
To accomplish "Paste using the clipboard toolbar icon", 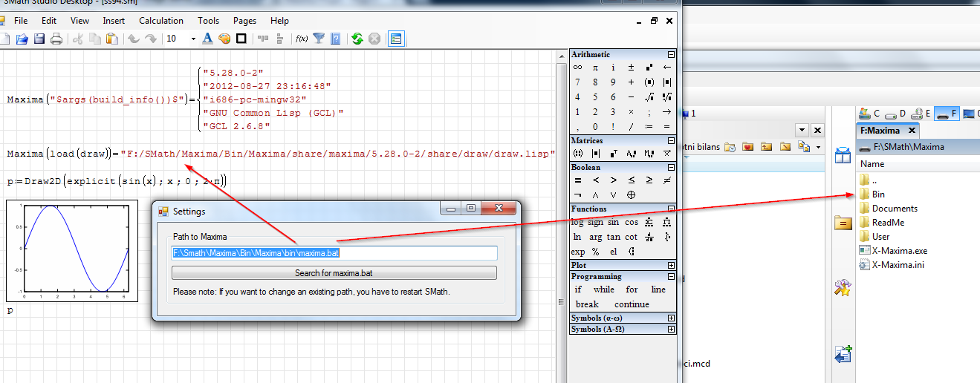I will tap(111, 39).
